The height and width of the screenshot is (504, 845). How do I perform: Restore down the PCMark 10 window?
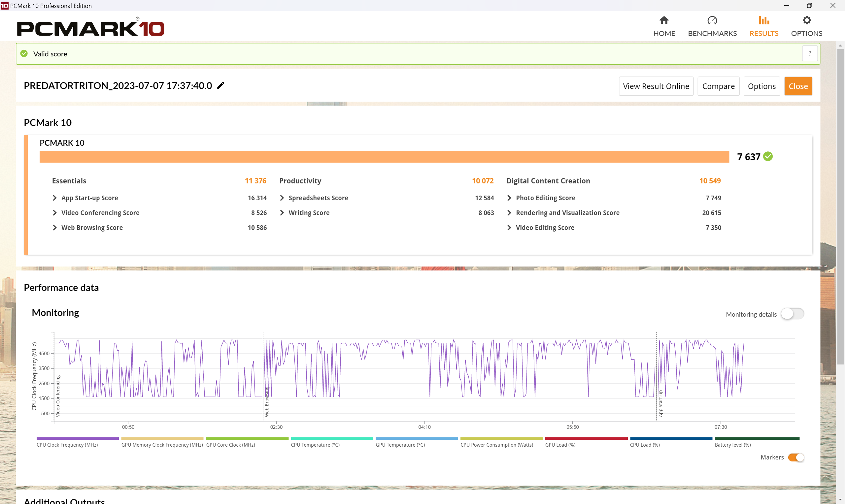(809, 5)
